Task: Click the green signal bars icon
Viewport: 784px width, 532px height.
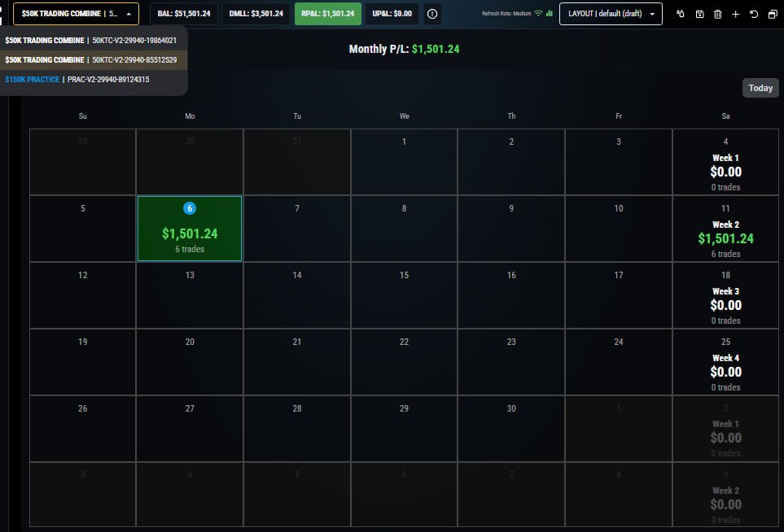Action: coord(550,14)
